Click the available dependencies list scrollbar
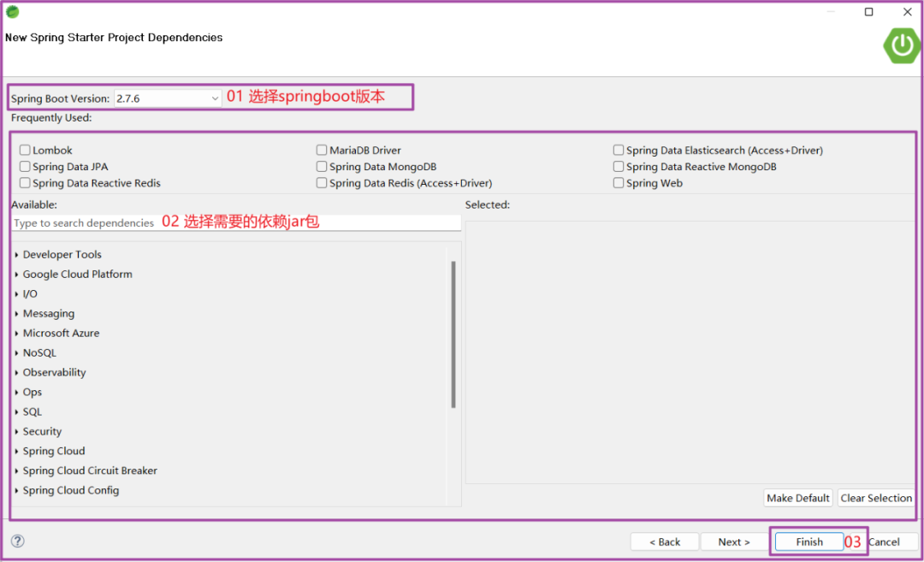The width and height of the screenshot is (924, 562). [x=453, y=334]
